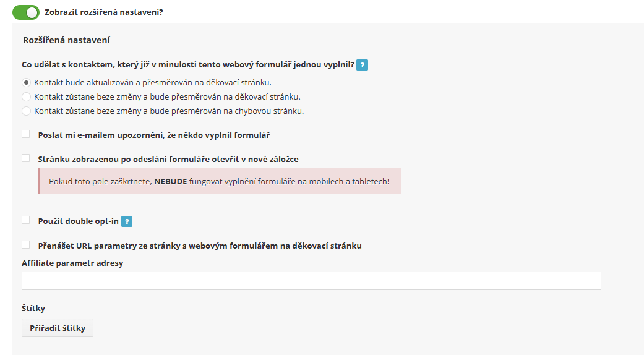Click the 'Zobrazit rozšířená nastavení?' label text
The width and height of the screenshot is (644, 355).
tap(104, 12)
